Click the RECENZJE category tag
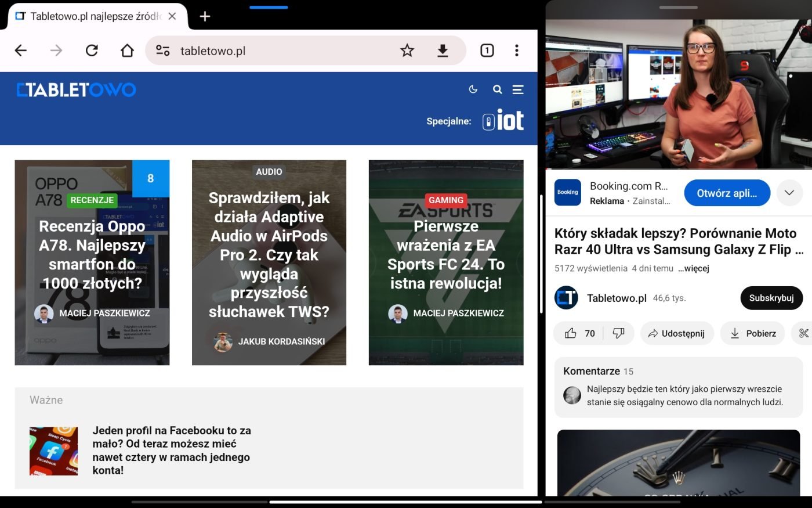812x508 pixels. (x=92, y=200)
